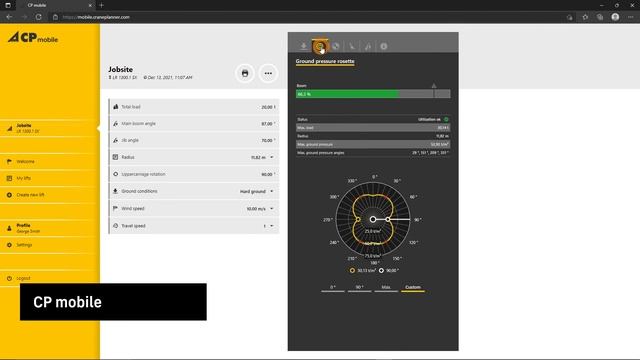Click the Total load weight icon
Viewport: 640px width, 360px height.
pyautogui.click(x=116, y=107)
